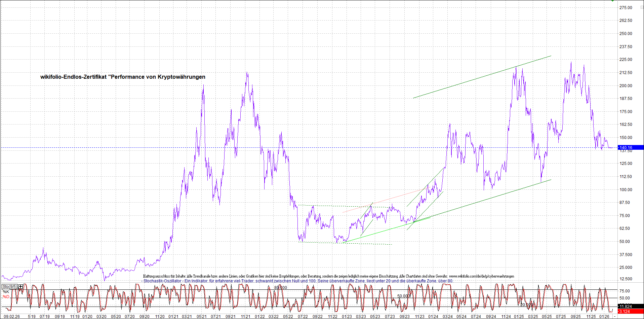Select the red %D legend label
The width and height of the screenshot is (644, 319).
click(x=6, y=297)
